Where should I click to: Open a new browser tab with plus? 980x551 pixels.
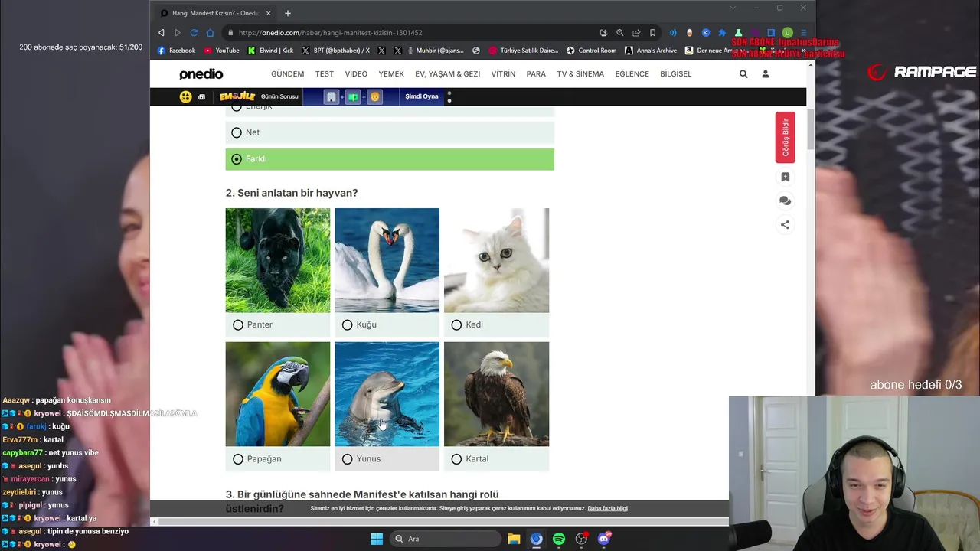(288, 13)
